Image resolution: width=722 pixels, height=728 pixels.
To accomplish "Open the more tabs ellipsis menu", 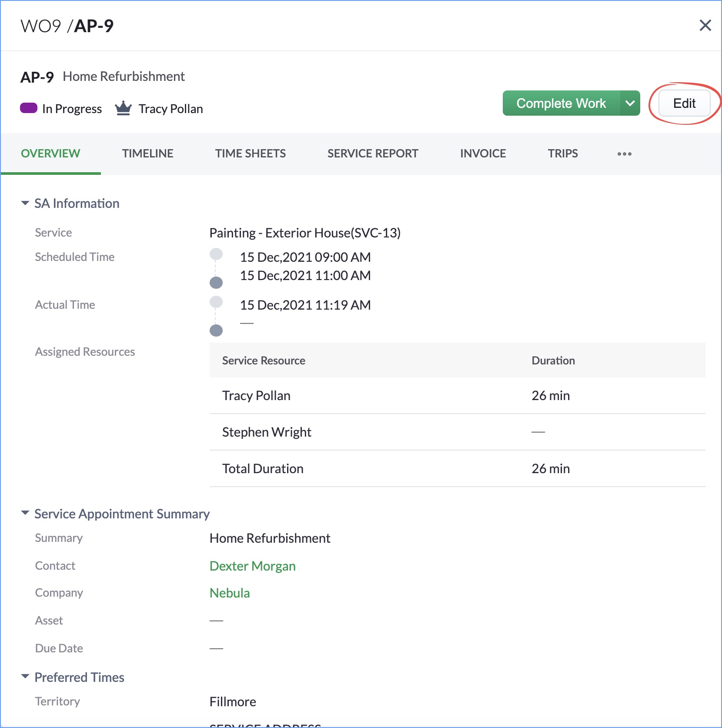I will click(624, 154).
